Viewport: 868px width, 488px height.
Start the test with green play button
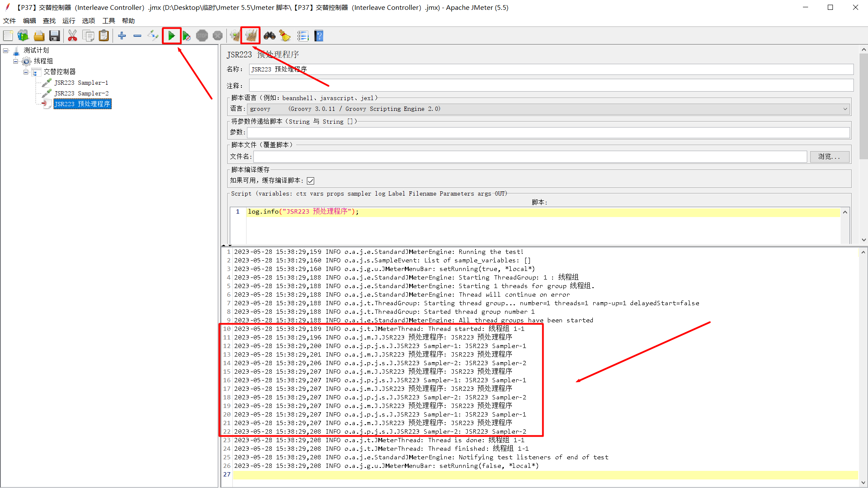tap(171, 36)
